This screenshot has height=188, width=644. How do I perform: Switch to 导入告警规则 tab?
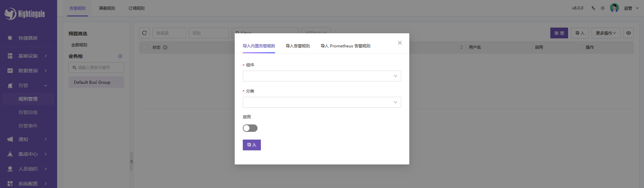pos(297,46)
